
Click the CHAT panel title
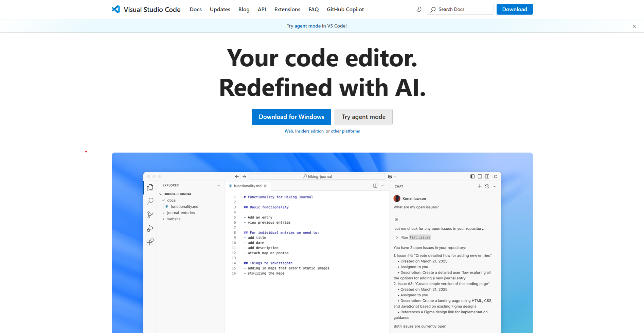[x=399, y=187]
